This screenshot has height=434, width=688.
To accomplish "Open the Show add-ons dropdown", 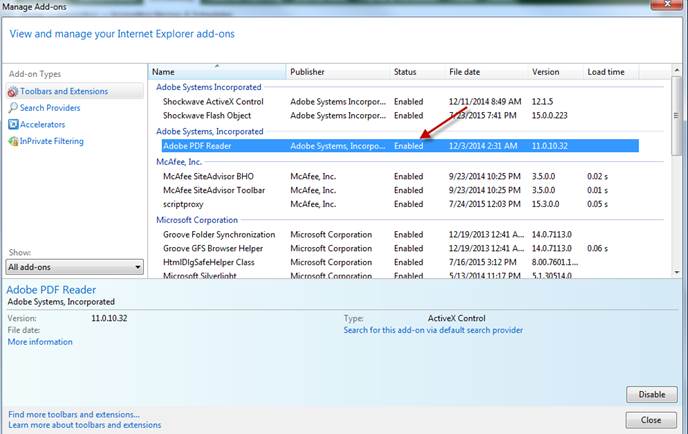I will (75, 268).
